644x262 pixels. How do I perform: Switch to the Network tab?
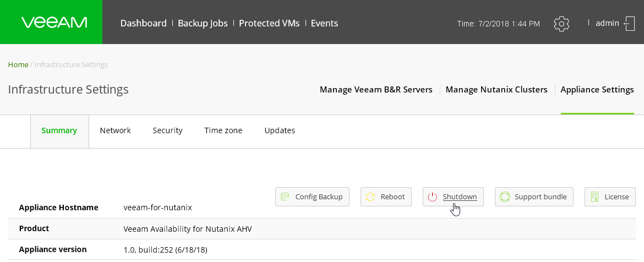115,130
